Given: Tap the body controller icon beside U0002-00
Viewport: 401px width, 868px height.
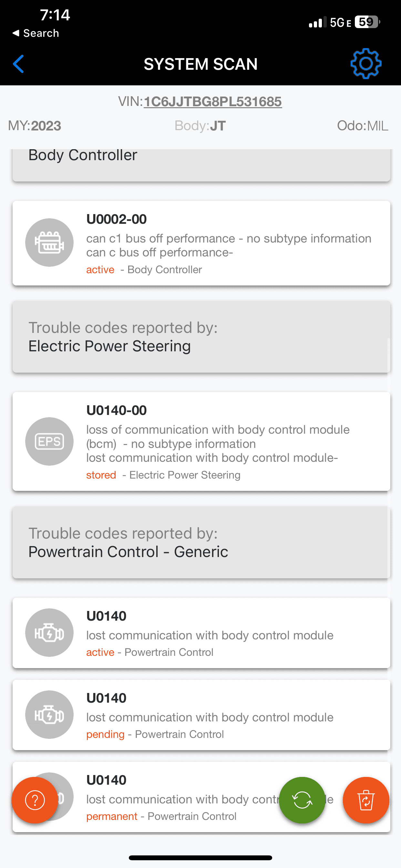Looking at the screenshot, I should coord(49,242).
